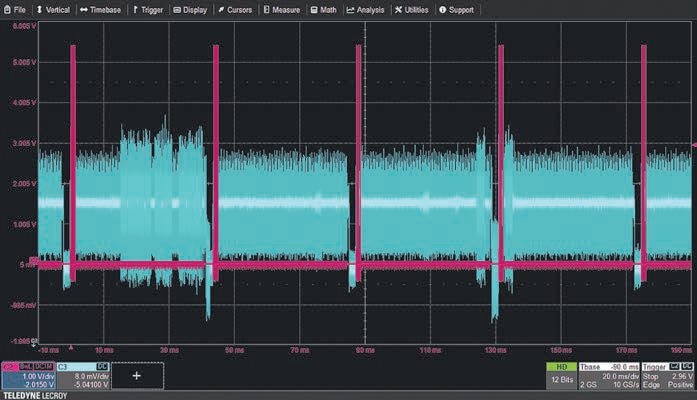This screenshot has width=697, height=400.
Task: Click the DC coupling badge on C3
Action: click(102, 367)
